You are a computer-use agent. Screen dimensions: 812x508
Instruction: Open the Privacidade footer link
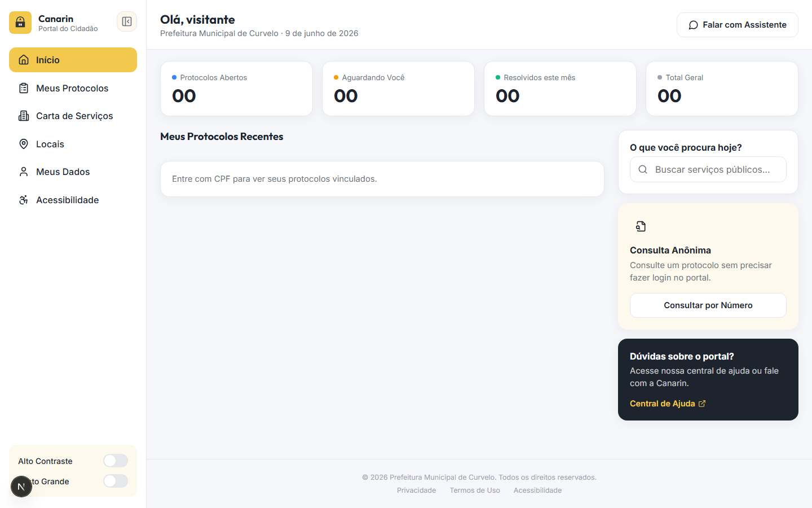click(x=416, y=491)
